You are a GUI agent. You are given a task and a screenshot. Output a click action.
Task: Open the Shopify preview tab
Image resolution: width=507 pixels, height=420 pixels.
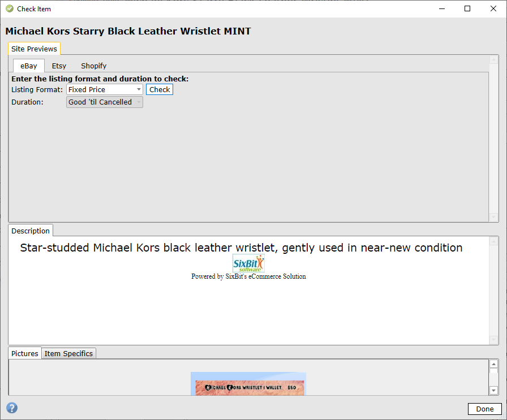click(x=93, y=66)
